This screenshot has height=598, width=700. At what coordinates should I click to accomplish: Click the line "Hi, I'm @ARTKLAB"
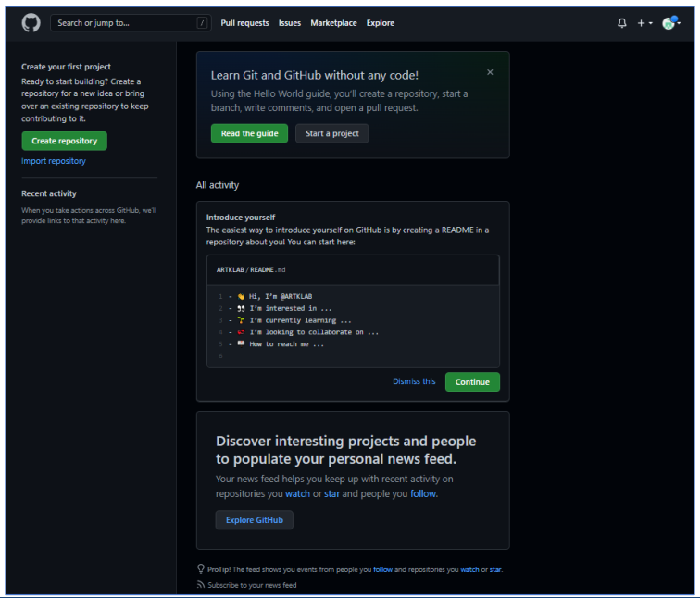281,296
